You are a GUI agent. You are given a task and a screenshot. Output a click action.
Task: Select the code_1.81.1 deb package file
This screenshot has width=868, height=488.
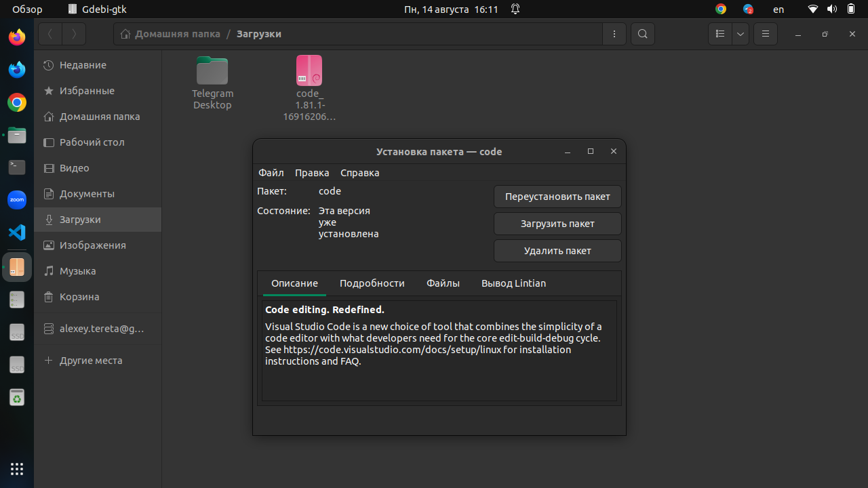(x=309, y=88)
